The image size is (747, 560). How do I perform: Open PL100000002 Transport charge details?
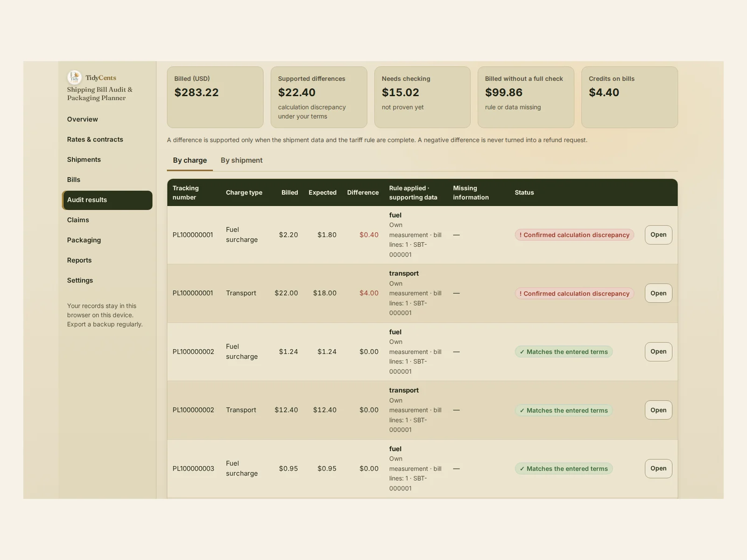click(x=658, y=410)
